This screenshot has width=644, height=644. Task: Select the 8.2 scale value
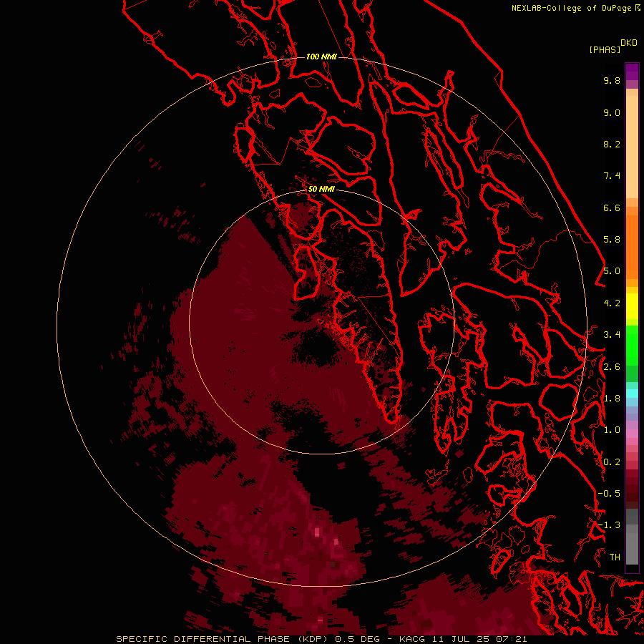(x=612, y=144)
